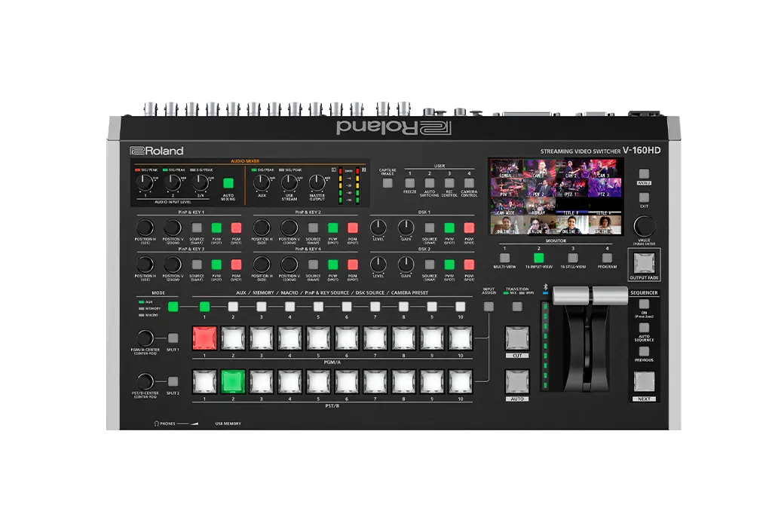Click the USB STREAM audio knob

click(289, 182)
